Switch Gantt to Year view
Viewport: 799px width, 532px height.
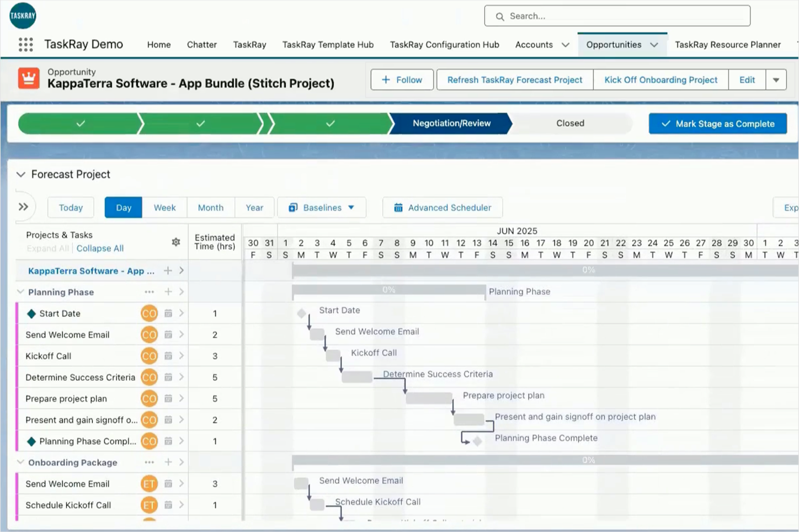(x=254, y=208)
